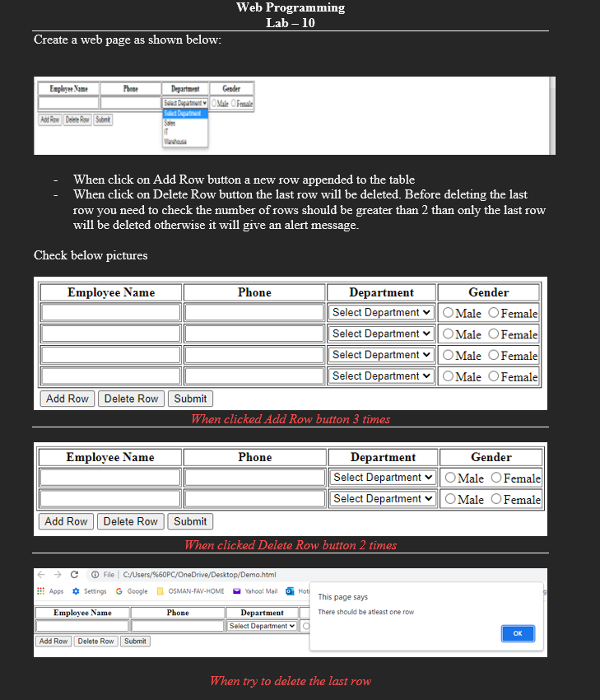The height and width of the screenshot is (700, 600).
Task: Open the second-row Select Department dropdown in the two-row table
Action: (x=384, y=498)
